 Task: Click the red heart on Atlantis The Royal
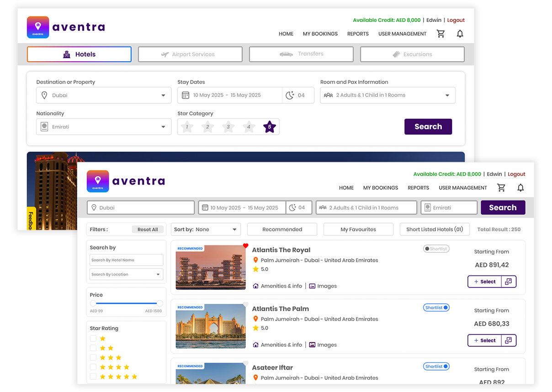pyautogui.click(x=245, y=246)
